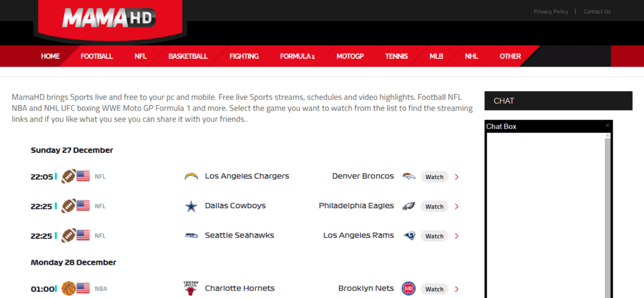Go to the NFL menu section

[x=140, y=56]
